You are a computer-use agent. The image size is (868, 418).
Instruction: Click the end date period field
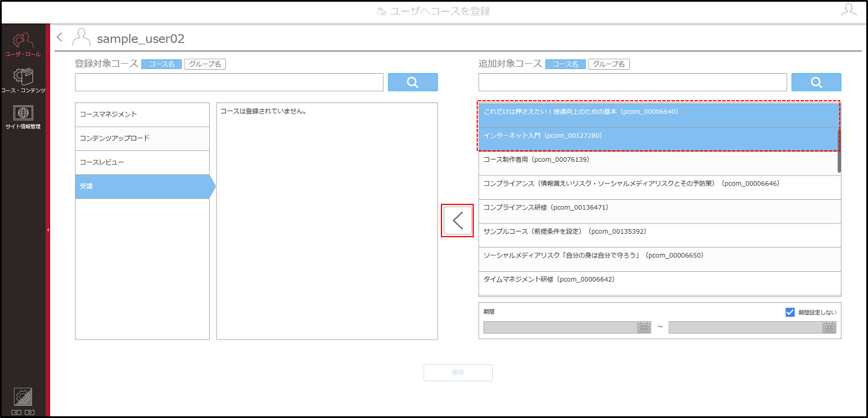click(745, 328)
